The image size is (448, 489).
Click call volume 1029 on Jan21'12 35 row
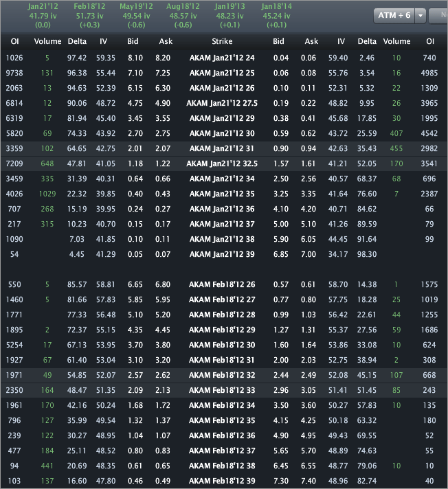[x=47, y=194]
